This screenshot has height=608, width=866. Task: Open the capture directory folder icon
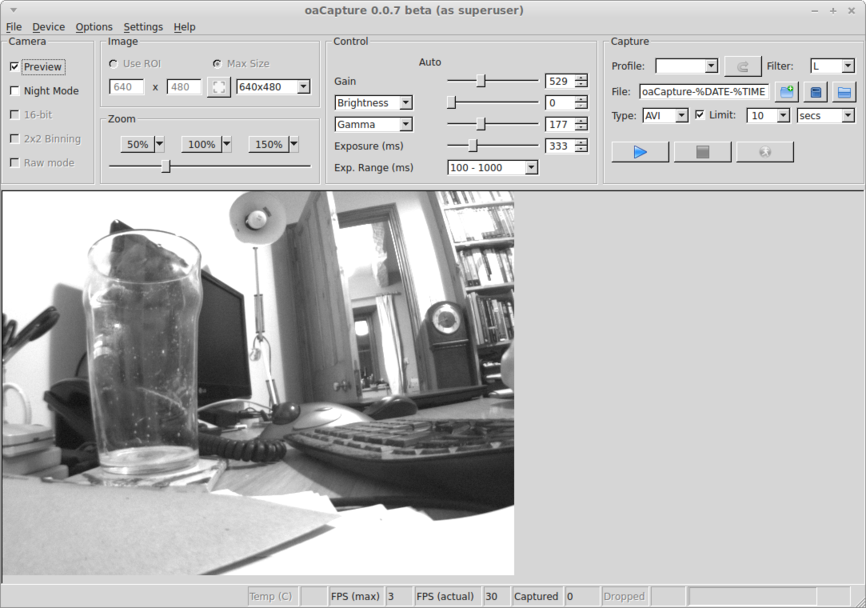(845, 92)
